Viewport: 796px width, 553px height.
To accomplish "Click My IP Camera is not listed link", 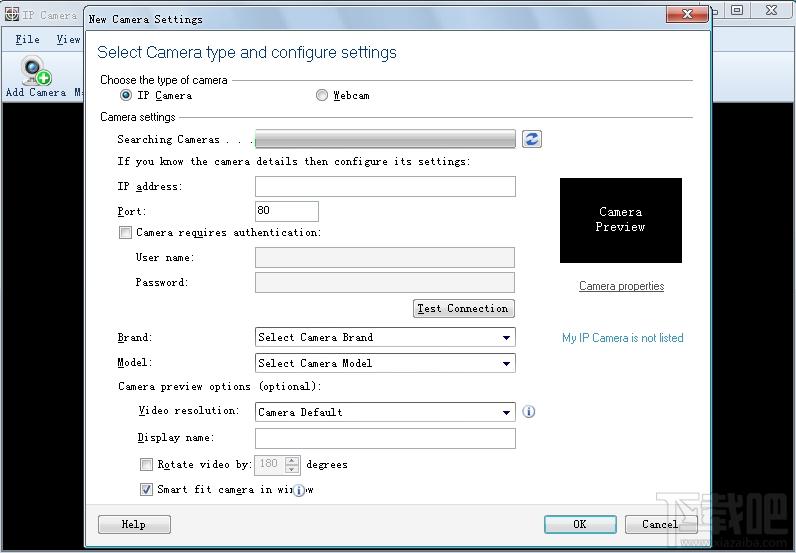I will [622, 338].
